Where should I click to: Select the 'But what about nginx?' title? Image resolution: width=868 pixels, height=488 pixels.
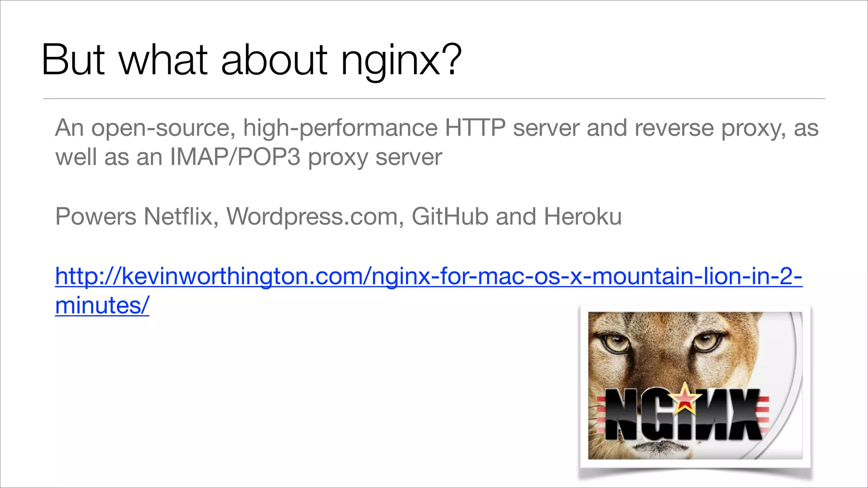[x=251, y=60]
